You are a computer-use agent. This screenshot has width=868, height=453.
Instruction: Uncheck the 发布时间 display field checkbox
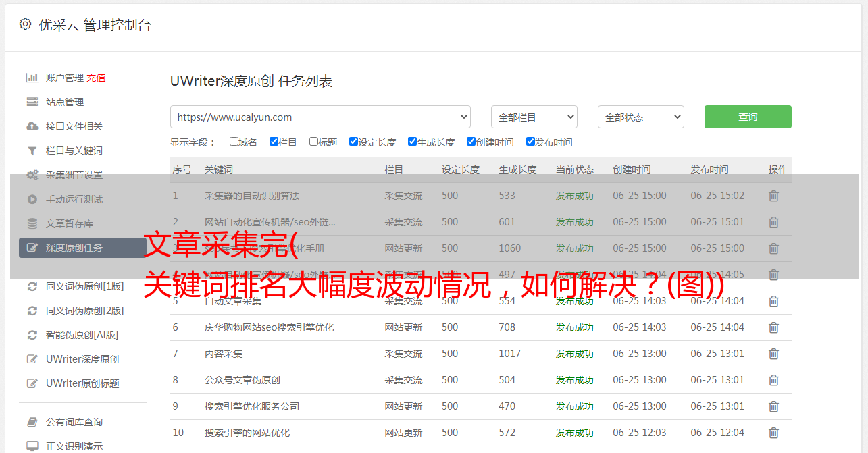(530, 142)
